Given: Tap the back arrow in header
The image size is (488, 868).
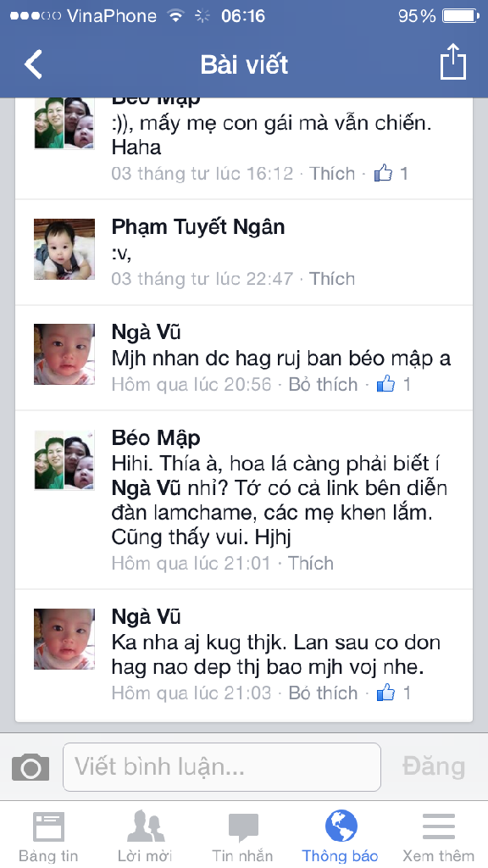Looking at the screenshot, I should pyautogui.click(x=33, y=64).
